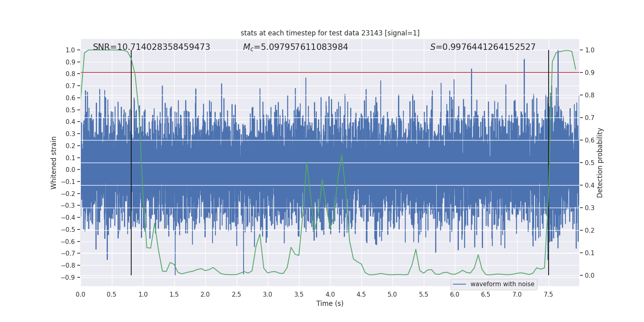The width and height of the screenshot is (644, 322).
Task: Click the blue line sample in the legend
Action: [459, 284]
